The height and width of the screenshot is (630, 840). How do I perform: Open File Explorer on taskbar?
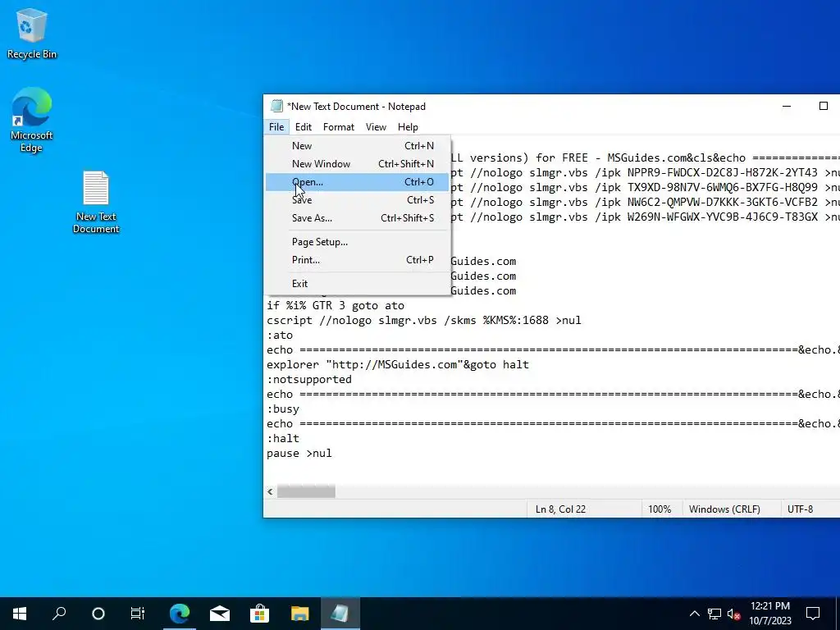point(300,614)
